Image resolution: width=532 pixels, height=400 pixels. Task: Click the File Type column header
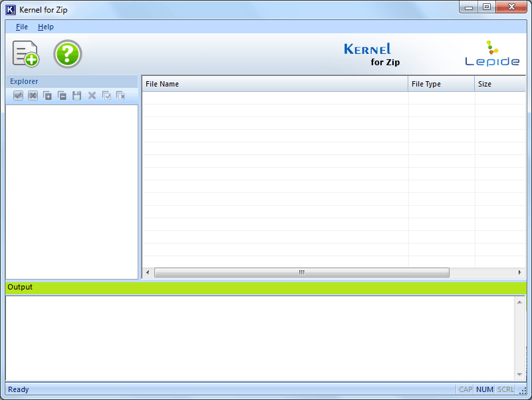click(x=441, y=84)
